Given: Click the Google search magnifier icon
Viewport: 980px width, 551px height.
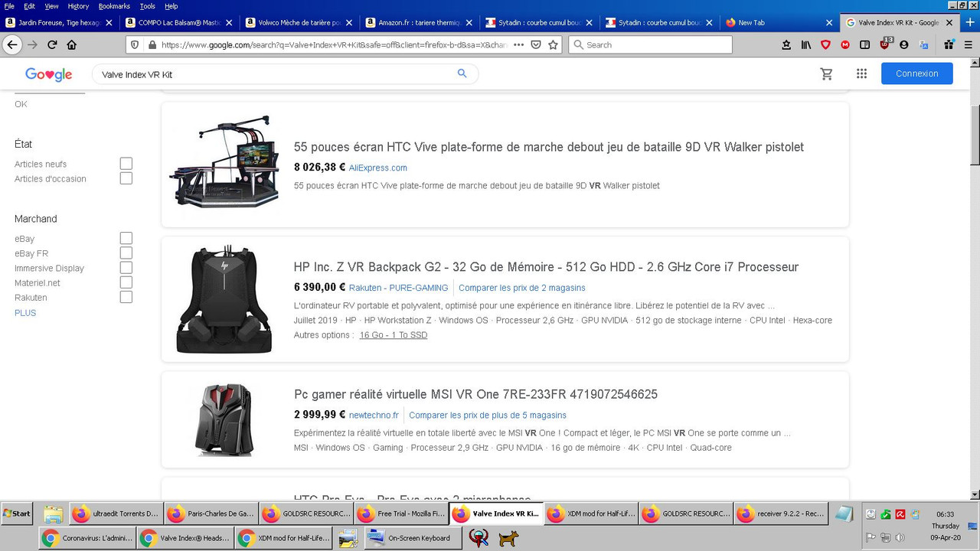Looking at the screenshot, I should click(462, 73).
